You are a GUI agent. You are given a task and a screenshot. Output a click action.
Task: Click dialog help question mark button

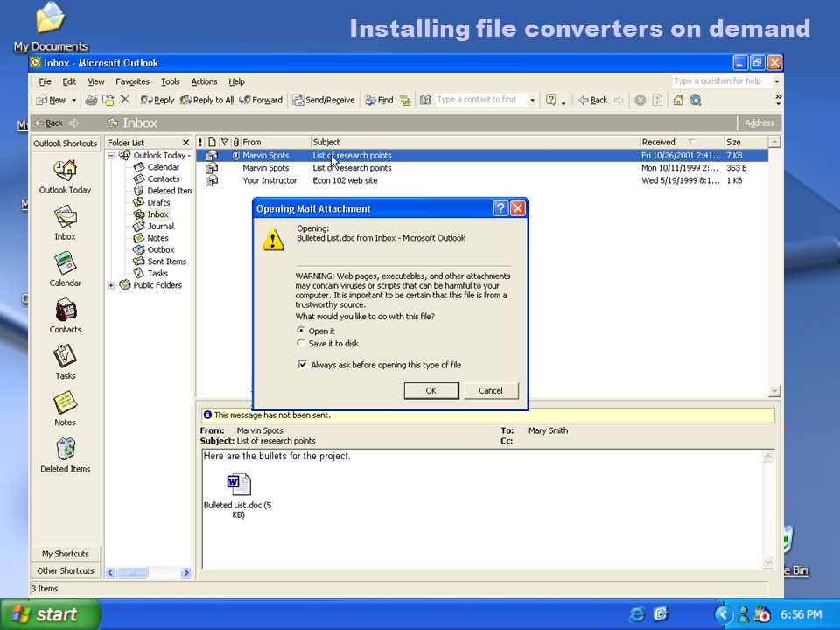(x=500, y=208)
